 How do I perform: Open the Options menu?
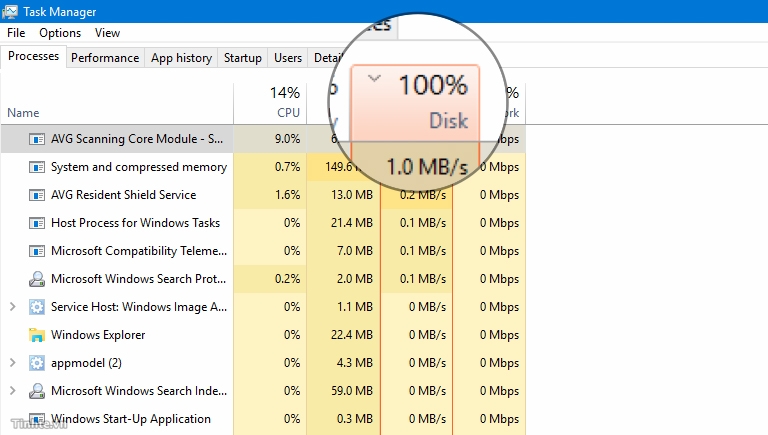click(x=60, y=33)
